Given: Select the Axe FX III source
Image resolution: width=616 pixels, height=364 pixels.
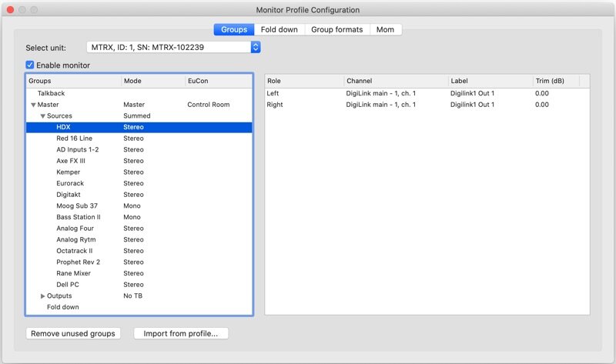Looking at the screenshot, I should [139, 161].
